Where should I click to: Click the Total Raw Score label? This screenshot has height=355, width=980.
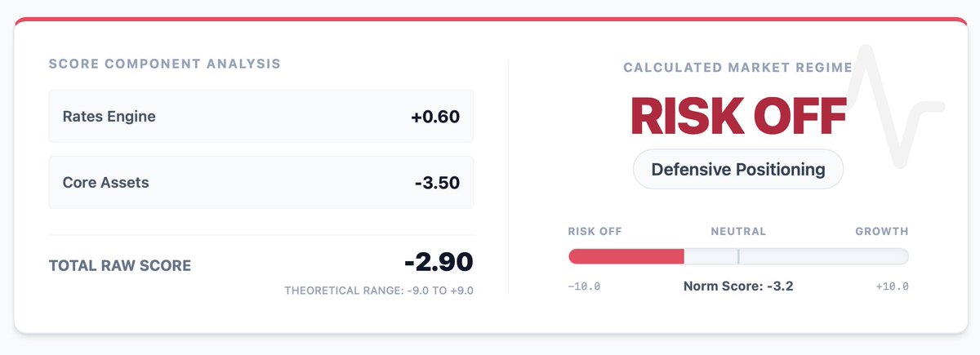coord(120,266)
